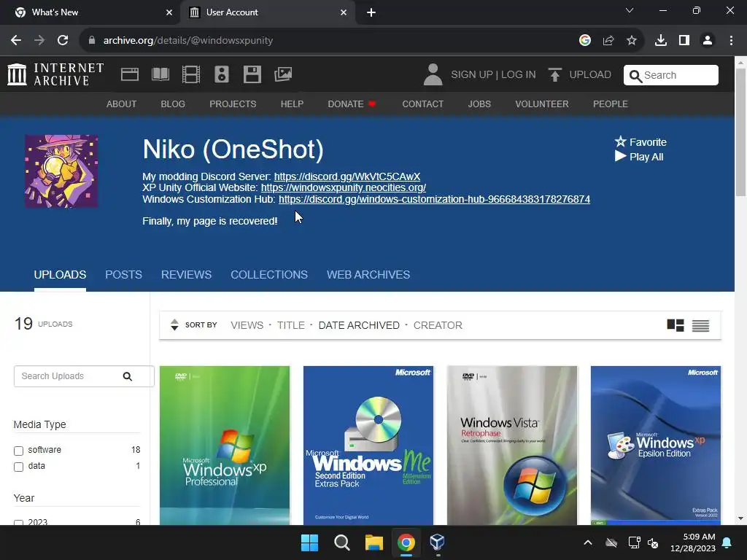The width and height of the screenshot is (747, 560).
Task: Open the tab search chevron in Chrome
Action: (x=630, y=10)
